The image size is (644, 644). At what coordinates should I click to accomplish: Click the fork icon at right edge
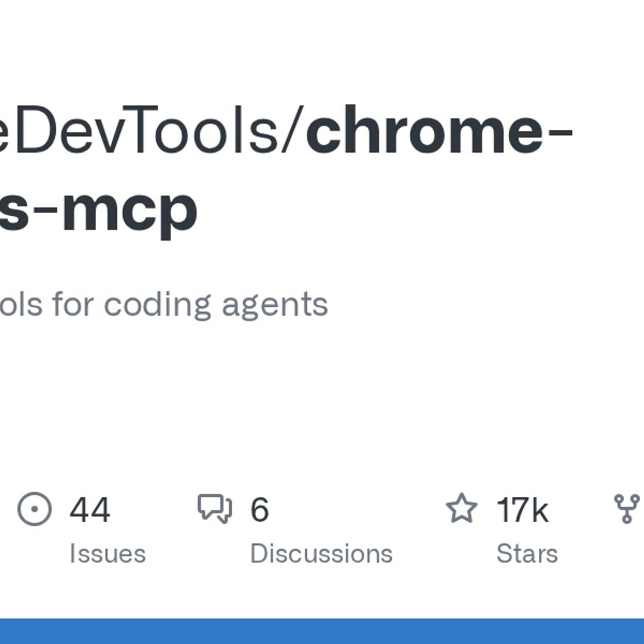click(x=627, y=509)
